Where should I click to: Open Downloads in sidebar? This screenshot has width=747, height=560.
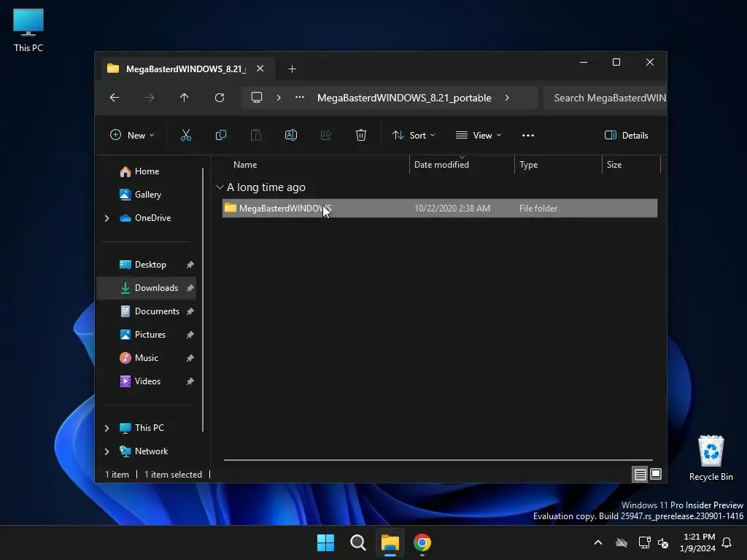(147, 288)
